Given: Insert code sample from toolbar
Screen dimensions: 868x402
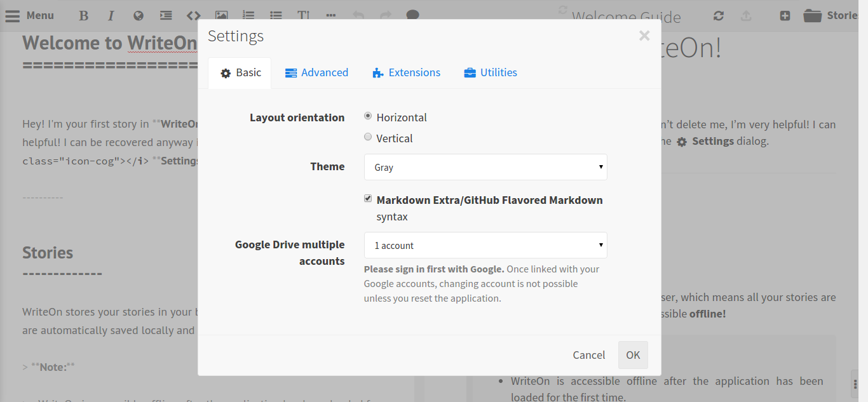Looking at the screenshot, I should 193,16.
